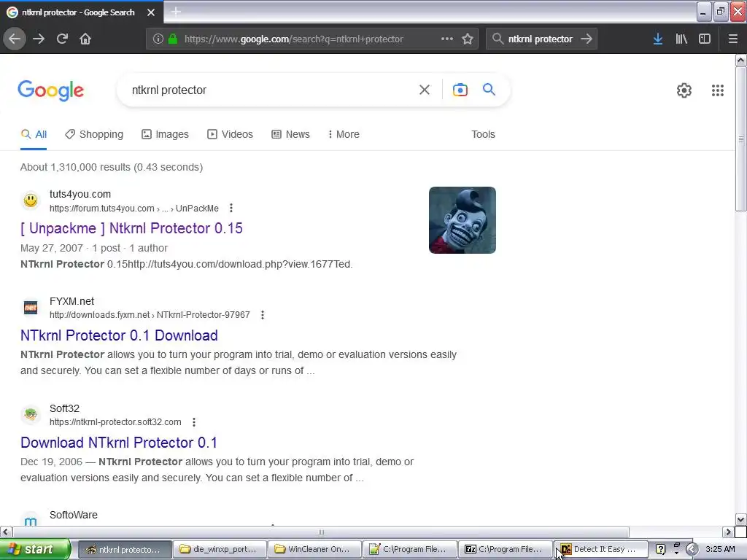Switch to Detect It Easy taskbar window

pyautogui.click(x=600, y=549)
